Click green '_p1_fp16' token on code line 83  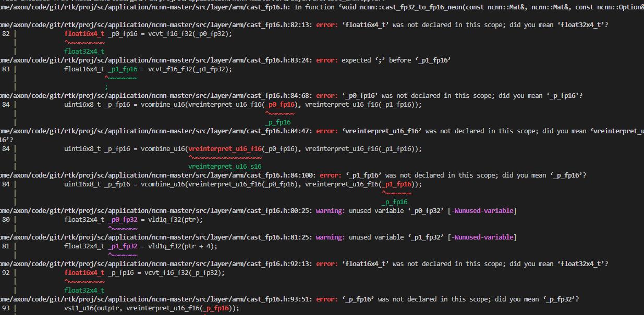123,69
